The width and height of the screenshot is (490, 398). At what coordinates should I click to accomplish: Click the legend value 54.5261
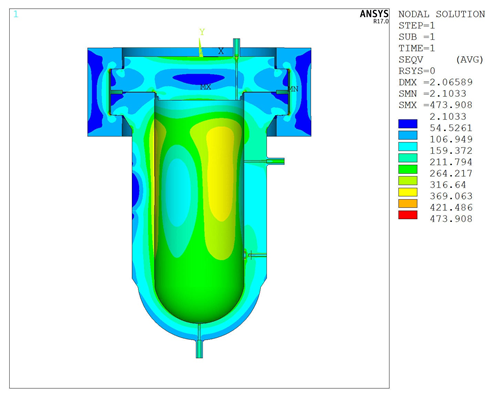point(451,128)
